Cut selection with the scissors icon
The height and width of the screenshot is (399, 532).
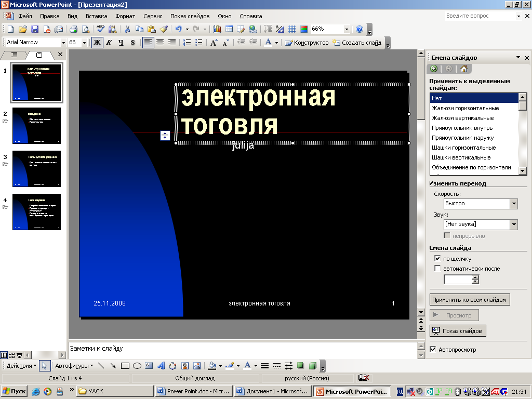tap(127, 29)
